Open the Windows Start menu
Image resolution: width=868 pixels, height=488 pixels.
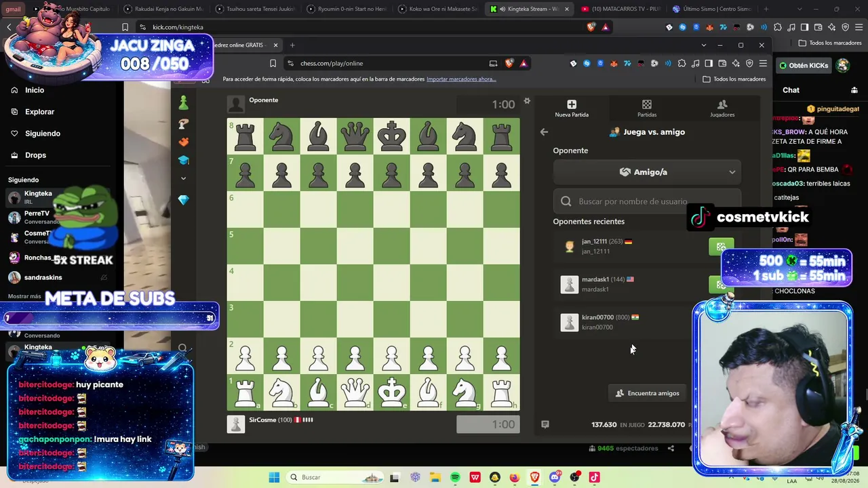[x=274, y=477]
